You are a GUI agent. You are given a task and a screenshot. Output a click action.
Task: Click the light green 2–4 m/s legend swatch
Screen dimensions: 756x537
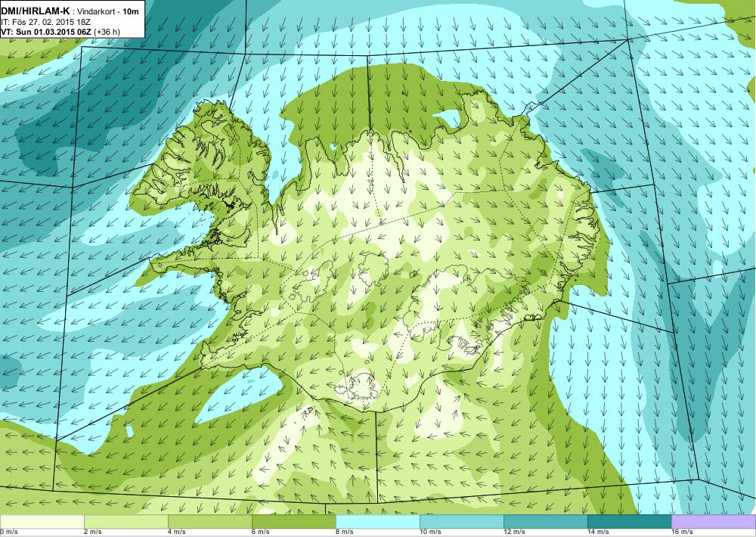pos(125,522)
